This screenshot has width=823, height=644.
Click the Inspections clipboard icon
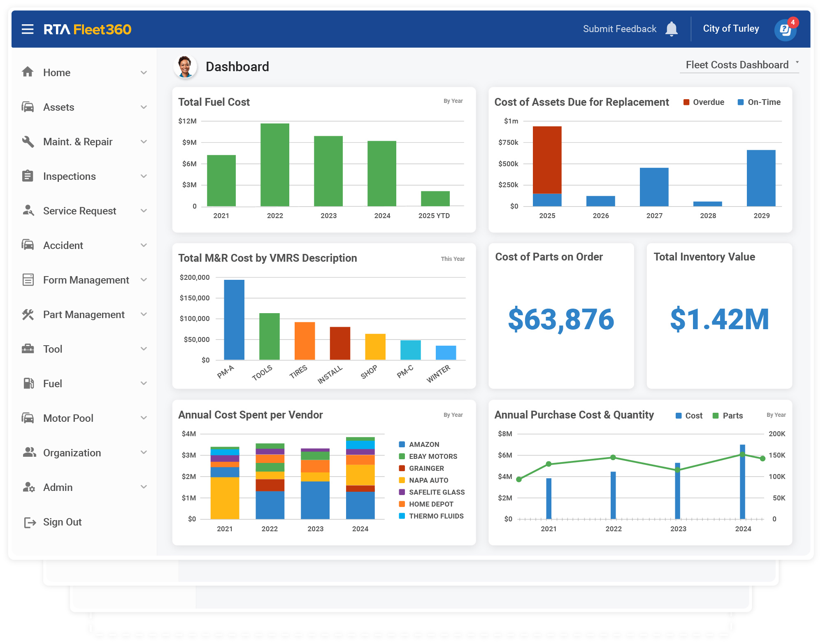click(28, 176)
